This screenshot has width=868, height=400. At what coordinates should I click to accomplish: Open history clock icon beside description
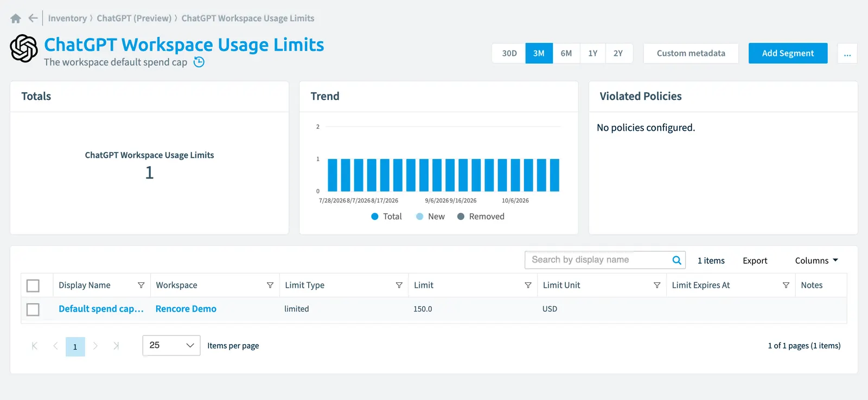(199, 62)
